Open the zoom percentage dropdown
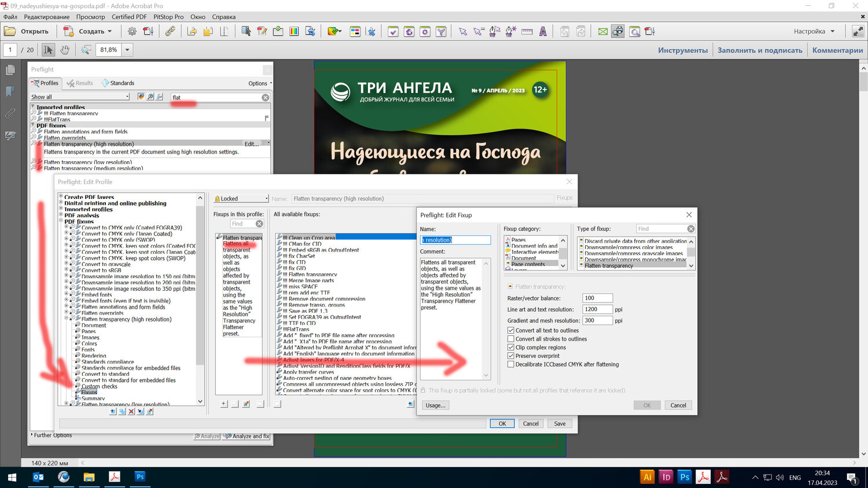 (127, 50)
